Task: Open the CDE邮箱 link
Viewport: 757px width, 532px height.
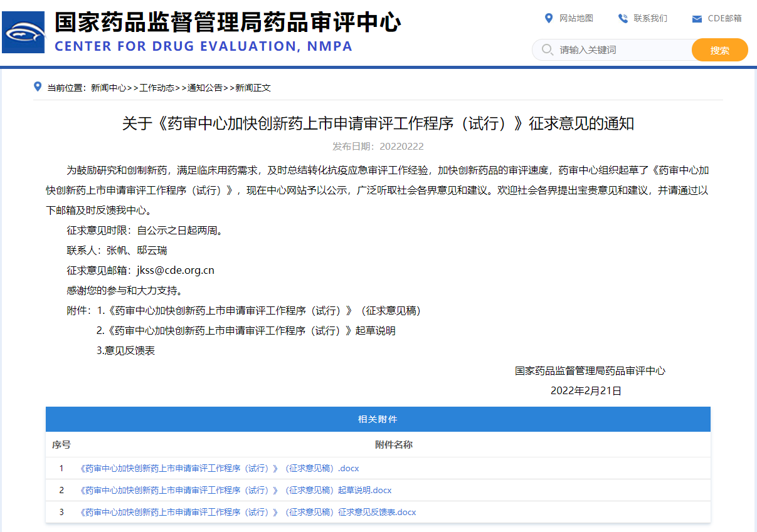Action: (724, 18)
